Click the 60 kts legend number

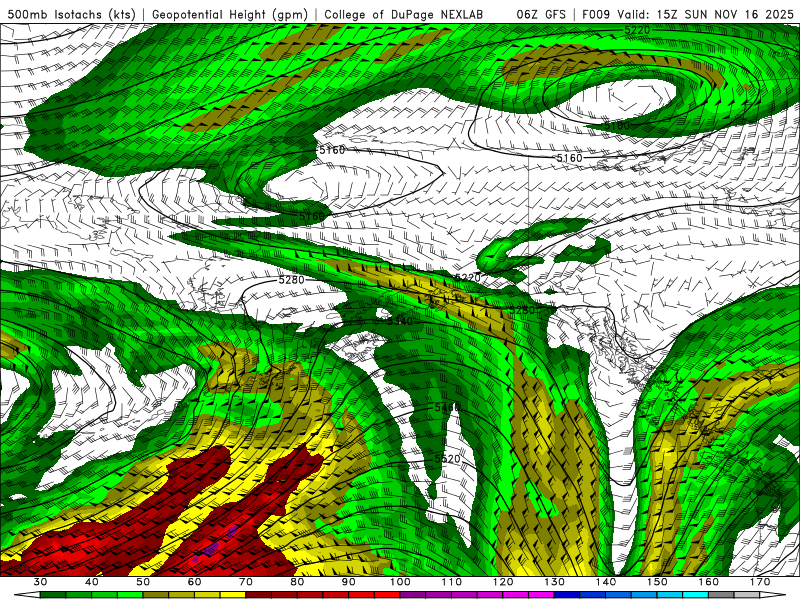click(194, 582)
